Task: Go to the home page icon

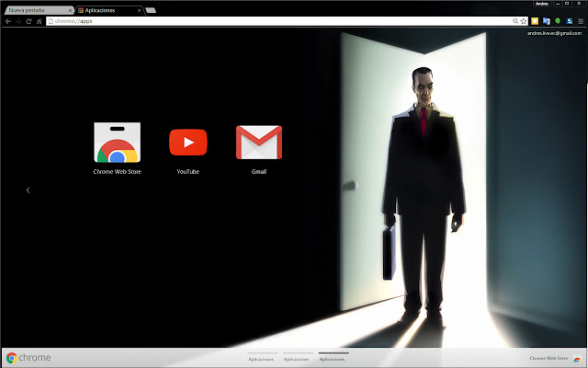Action: [x=39, y=21]
